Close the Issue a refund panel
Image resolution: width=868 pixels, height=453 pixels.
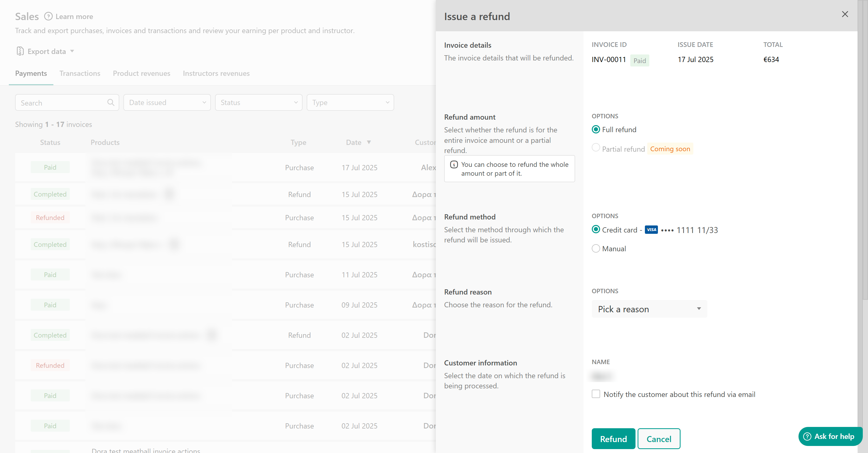click(x=845, y=14)
